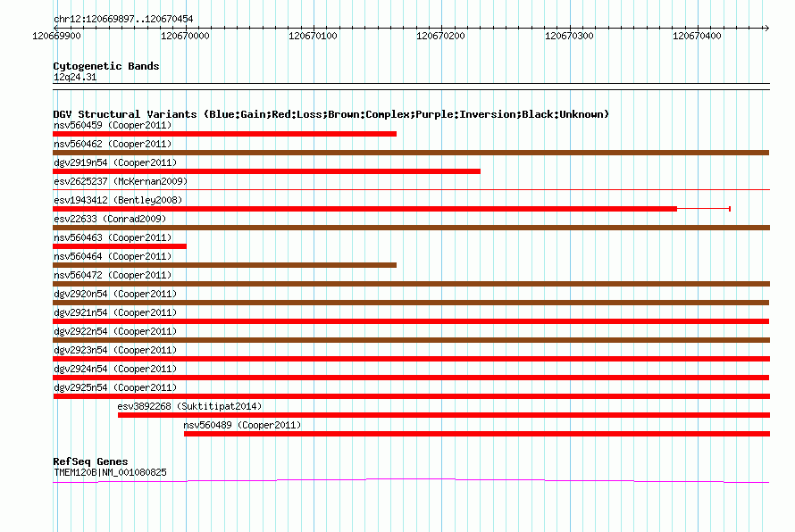Click the brown bar of dgv2922n54

(x=411, y=340)
